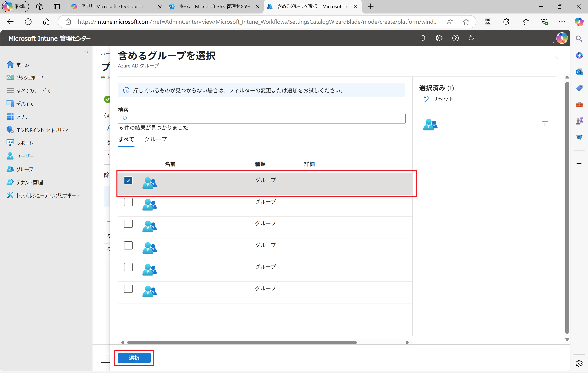Viewport: 588px width, 373px height.
Task: Click the リセット link
Action: [x=443, y=99]
